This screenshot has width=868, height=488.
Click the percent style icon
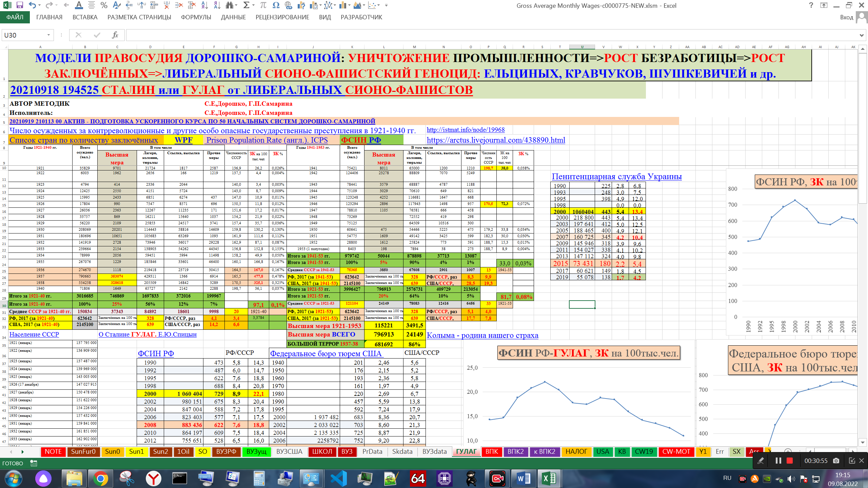[104, 5]
